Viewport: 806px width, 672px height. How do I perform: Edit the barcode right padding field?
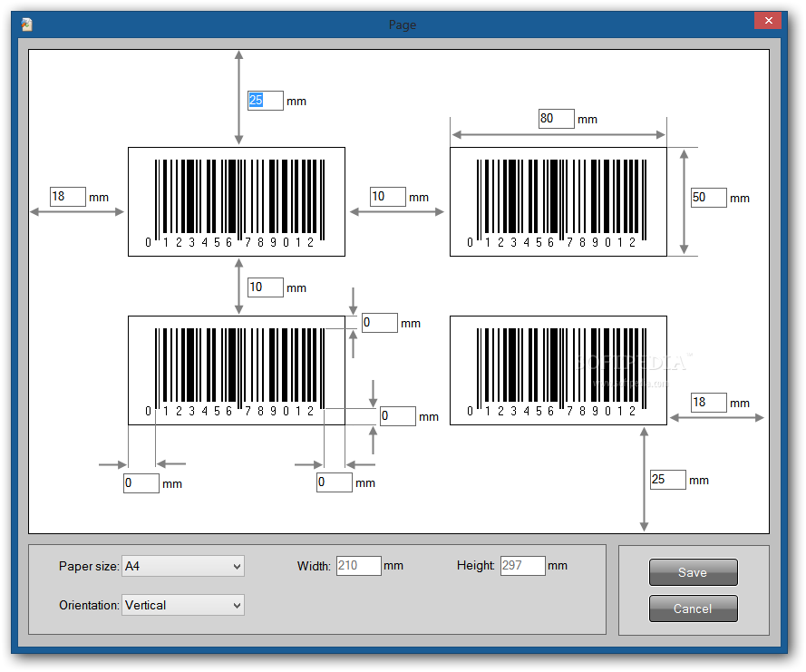click(335, 482)
